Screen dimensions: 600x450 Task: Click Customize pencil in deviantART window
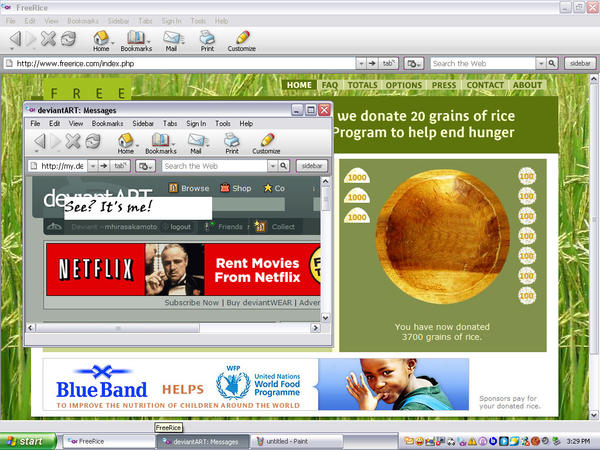[x=267, y=140]
